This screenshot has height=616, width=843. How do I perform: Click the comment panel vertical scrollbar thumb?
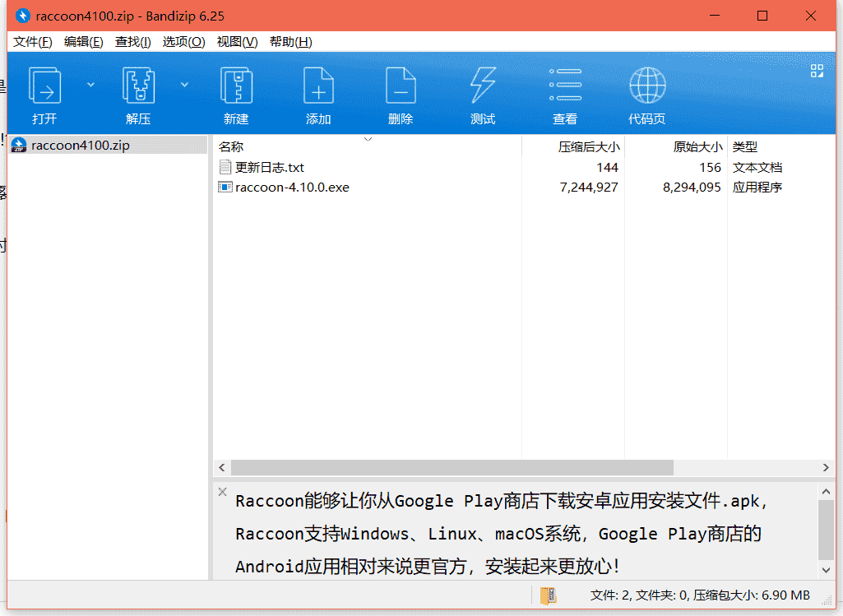(826, 530)
